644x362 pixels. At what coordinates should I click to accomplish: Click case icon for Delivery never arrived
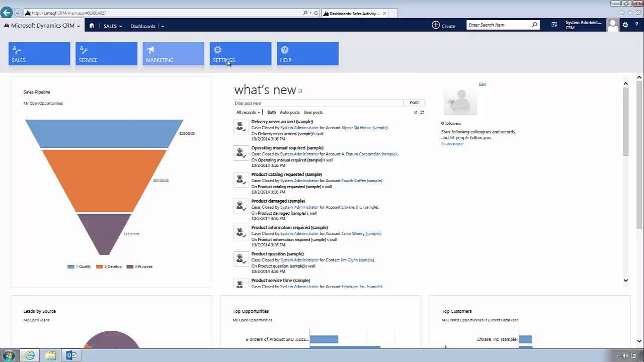[x=241, y=128]
